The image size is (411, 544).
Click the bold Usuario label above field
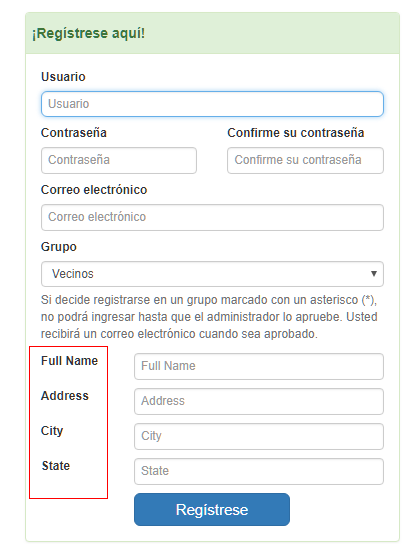click(x=63, y=77)
